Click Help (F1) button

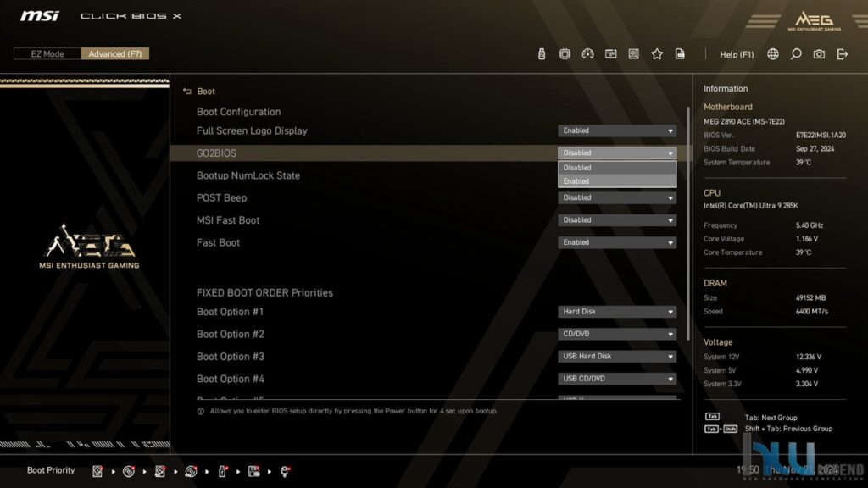[737, 54]
